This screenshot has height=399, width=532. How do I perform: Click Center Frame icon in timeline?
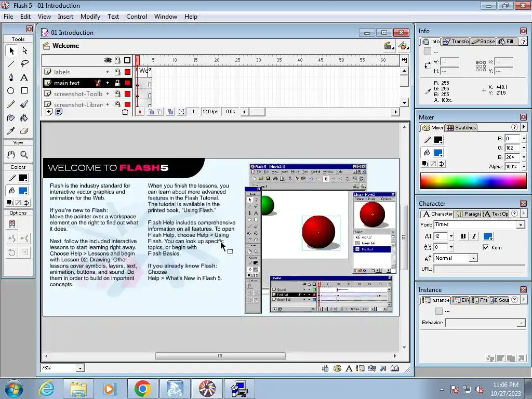140,112
